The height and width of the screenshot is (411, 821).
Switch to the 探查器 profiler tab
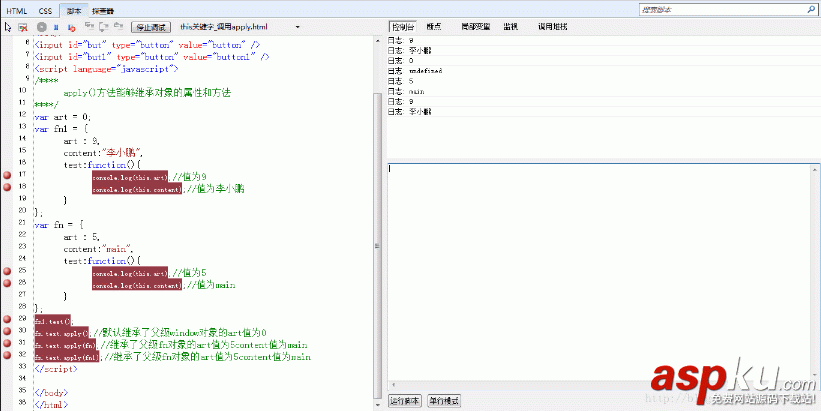pyautogui.click(x=103, y=10)
